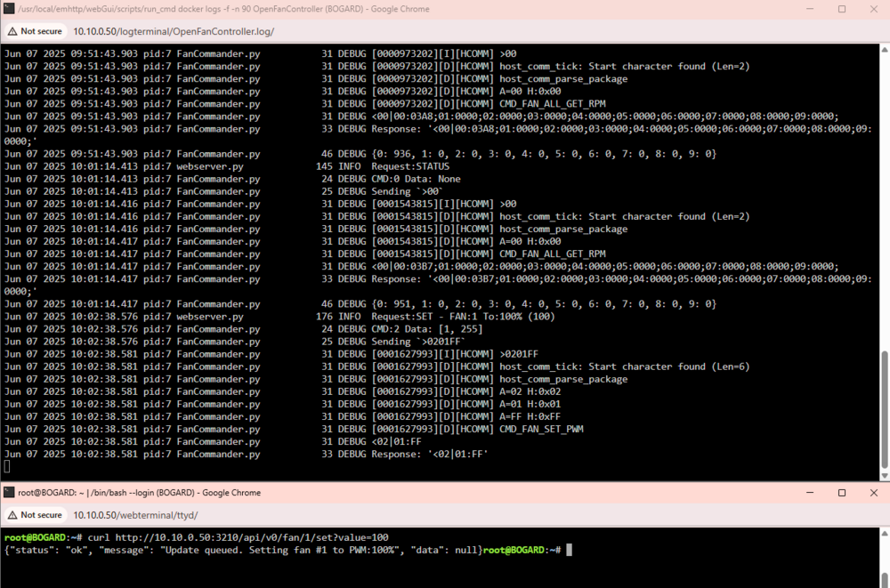
Task: Click the Not secure warning in log window
Action: pos(36,31)
